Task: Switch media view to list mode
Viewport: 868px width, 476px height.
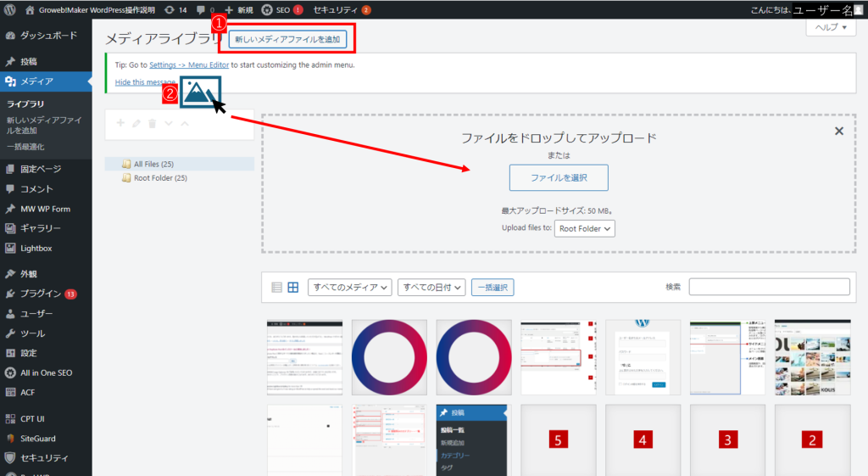Action: coord(276,288)
